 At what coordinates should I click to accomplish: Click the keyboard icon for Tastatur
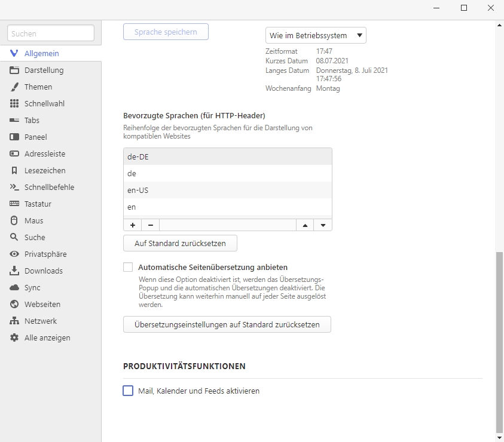coord(14,204)
